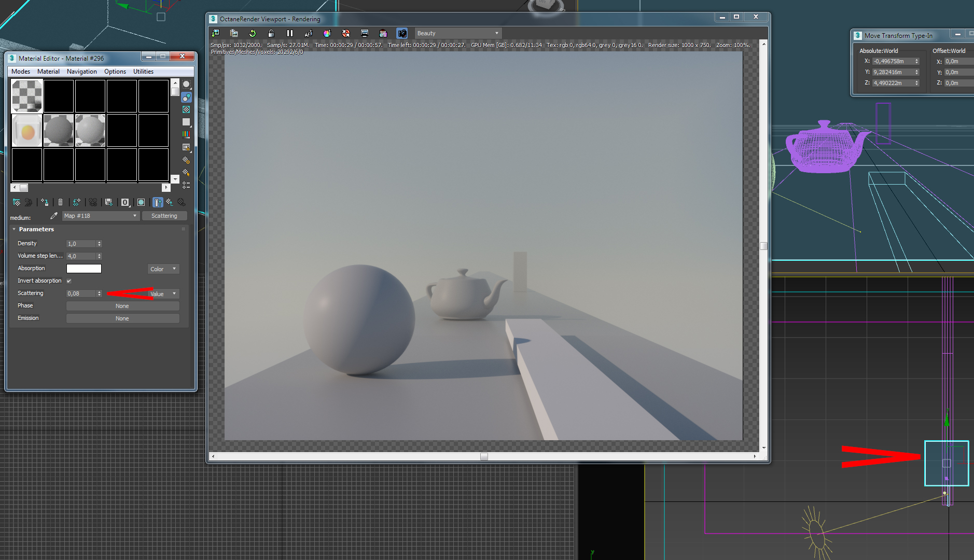Select the light grey sphere sample slot

(x=90, y=130)
